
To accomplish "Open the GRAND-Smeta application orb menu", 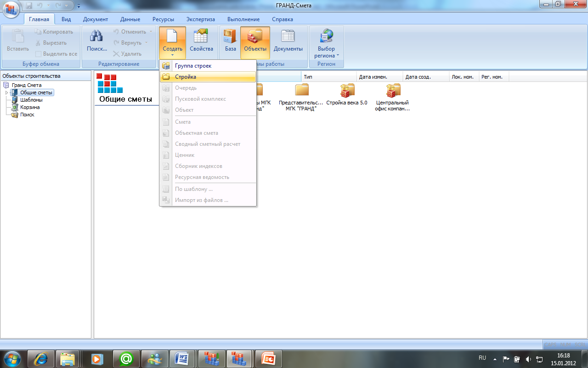I will 11,8.
